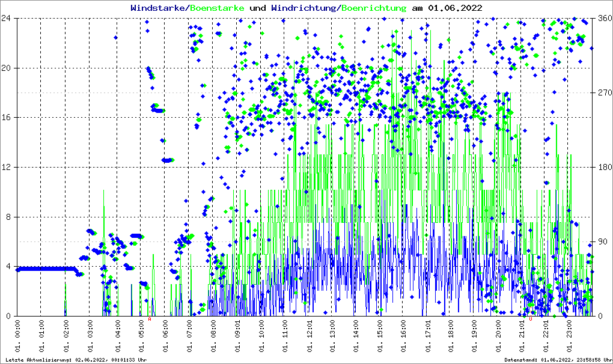The width and height of the screenshot is (613, 364).
Task: Click the green 'Boenrichtung' title label
Action: pos(374,8)
